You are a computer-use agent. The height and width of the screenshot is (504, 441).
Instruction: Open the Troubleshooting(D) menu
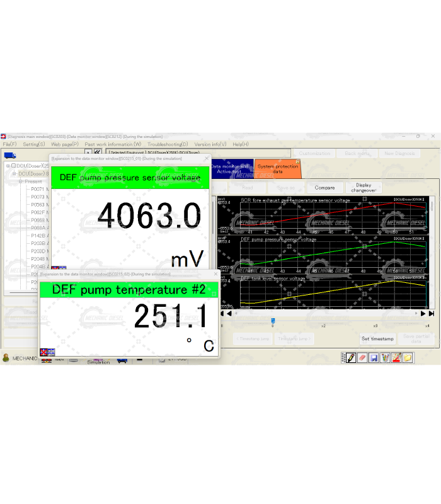point(168,144)
